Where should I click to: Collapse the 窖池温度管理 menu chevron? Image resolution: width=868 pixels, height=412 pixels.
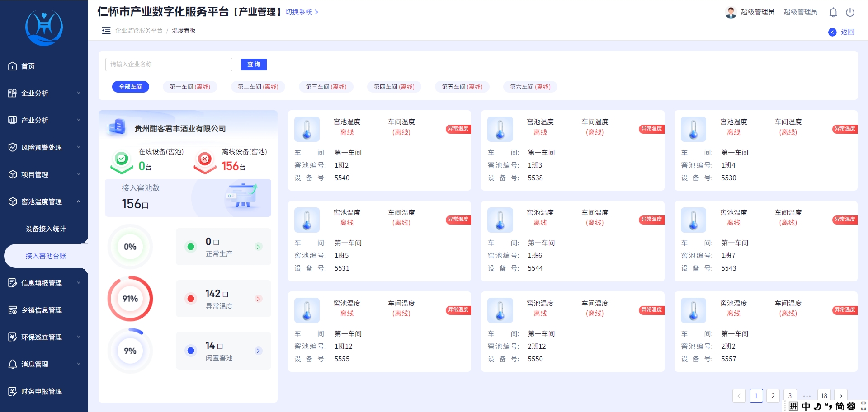click(x=79, y=201)
